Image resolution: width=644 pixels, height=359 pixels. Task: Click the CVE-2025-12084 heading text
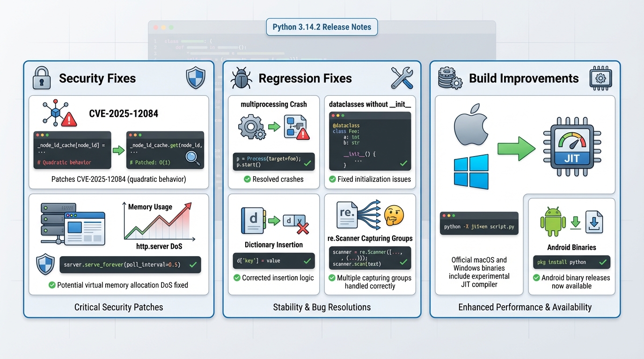pos(124,114)
